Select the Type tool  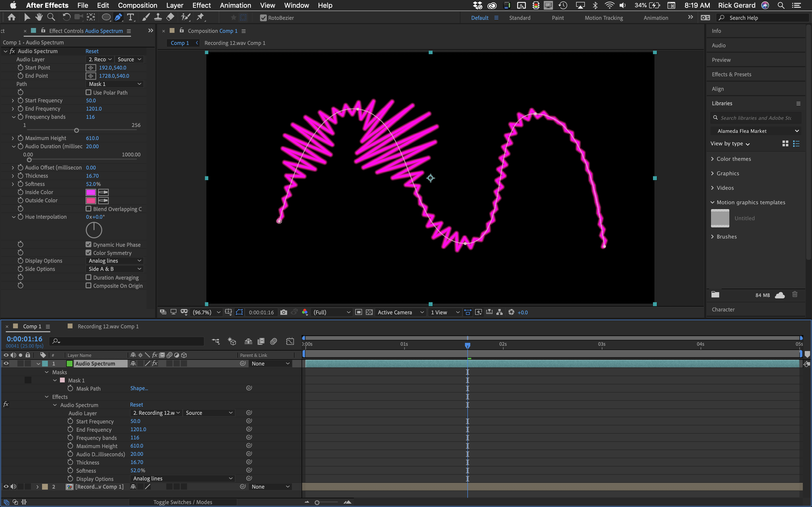[130, 17]
